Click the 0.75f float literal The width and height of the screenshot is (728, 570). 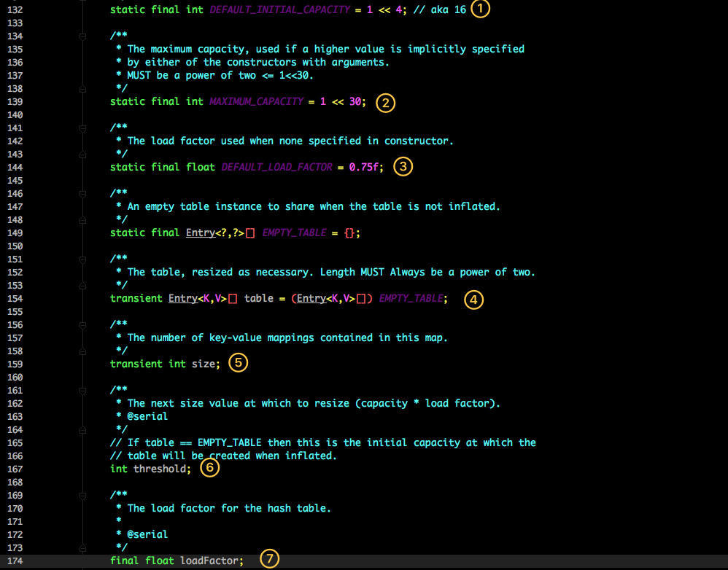point(363,167)
